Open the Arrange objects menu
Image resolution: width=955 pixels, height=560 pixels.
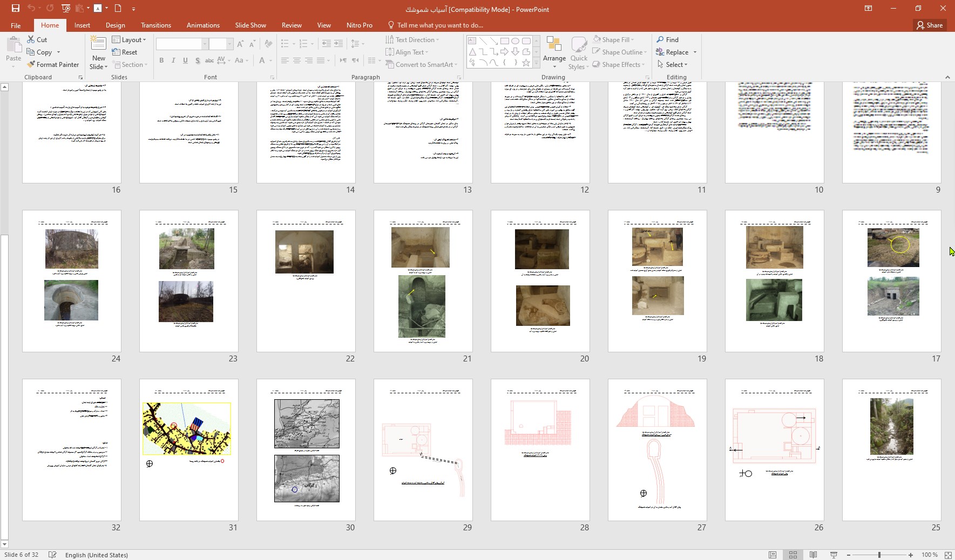pyautogui.click(x=554, y=52)
